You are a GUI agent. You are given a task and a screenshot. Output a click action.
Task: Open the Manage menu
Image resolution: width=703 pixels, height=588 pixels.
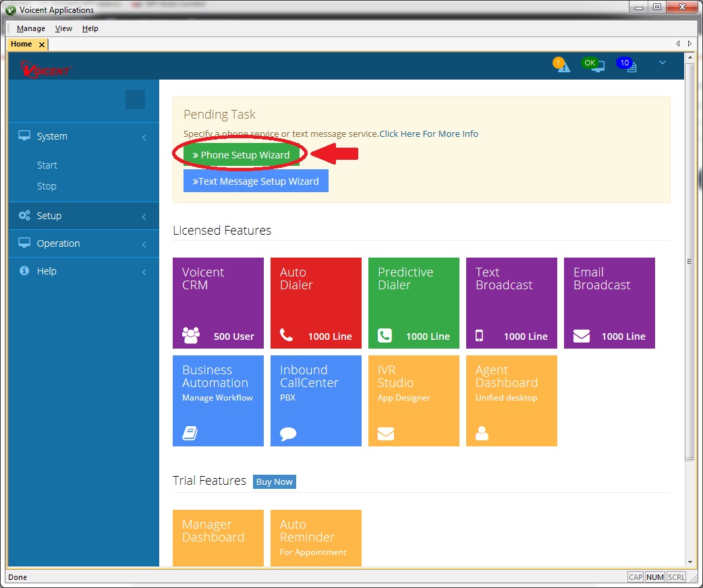pyautogui.click(x=31, y=28)
